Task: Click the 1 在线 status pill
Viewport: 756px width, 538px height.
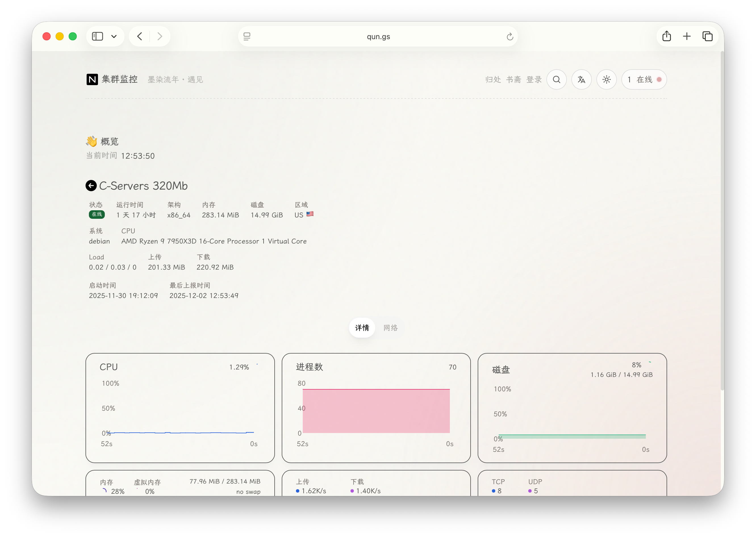Action: click(644, 79)
